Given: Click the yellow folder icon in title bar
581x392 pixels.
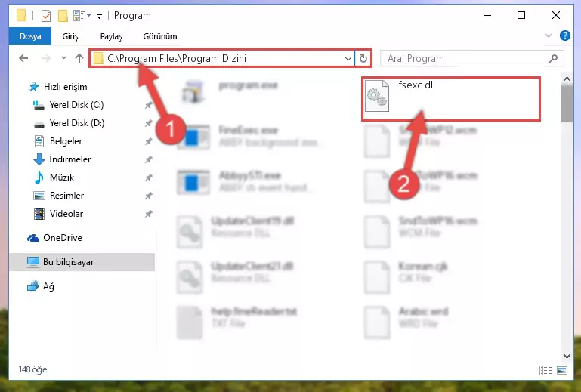Looking at the screenshot, I should (22, 16).
